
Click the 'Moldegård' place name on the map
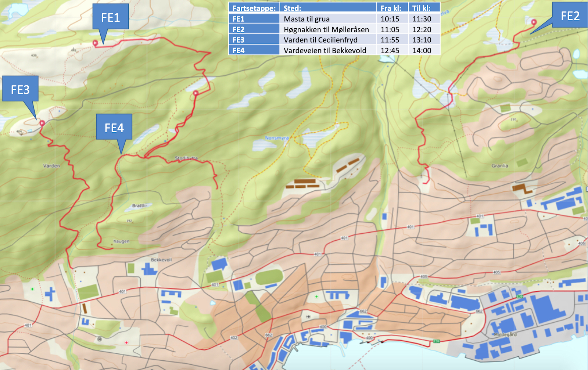505,335
